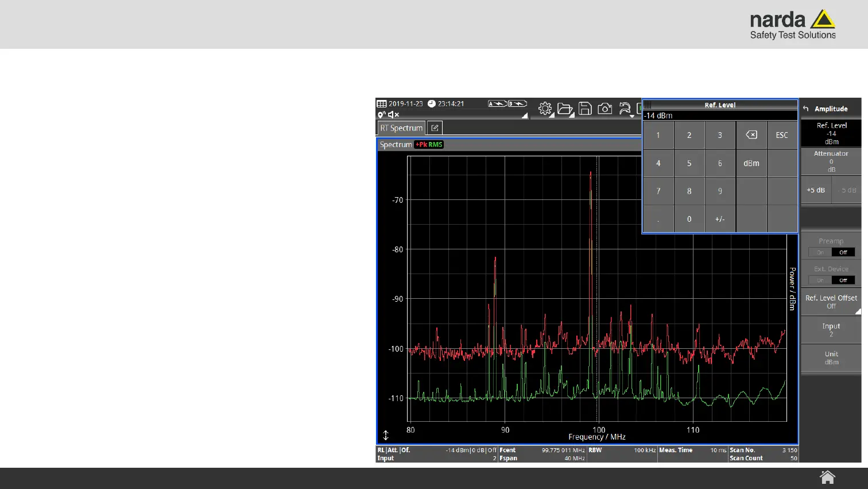Expand the Ref. Level Offset menu
The width and height of the screenshot is (868, 489).
[831, 302]
